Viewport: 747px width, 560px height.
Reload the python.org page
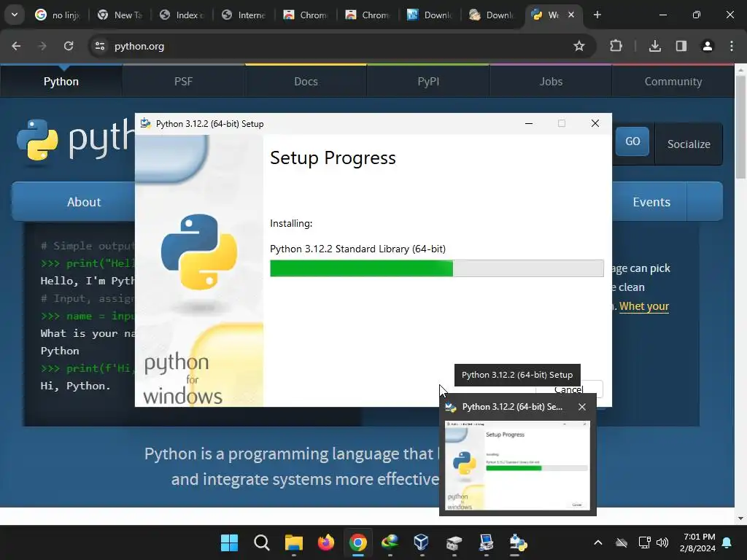[x=69, y=46]
